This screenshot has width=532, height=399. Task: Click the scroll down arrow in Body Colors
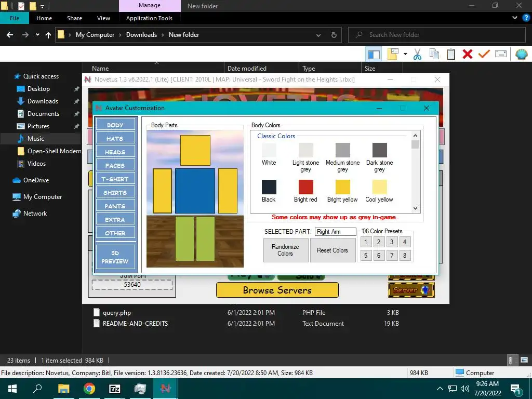[x=415, y=208]
